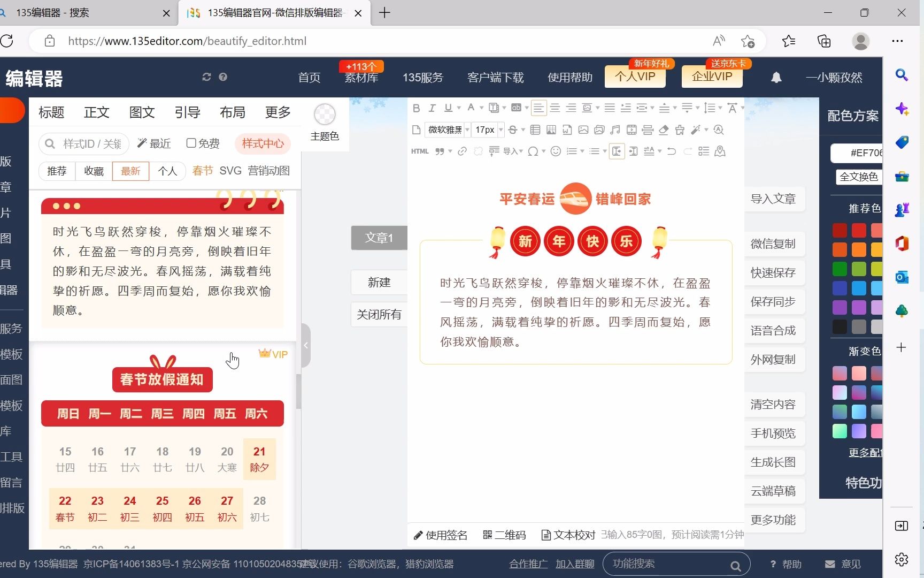This screenshot has width=924, height=578.
Task: Open the emoji smiley picker
Action: 556,151
